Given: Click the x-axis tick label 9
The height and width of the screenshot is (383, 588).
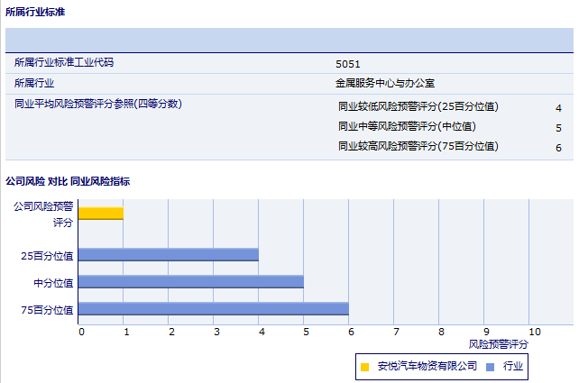Looking at the screenshot, I should tap(486, 332).
